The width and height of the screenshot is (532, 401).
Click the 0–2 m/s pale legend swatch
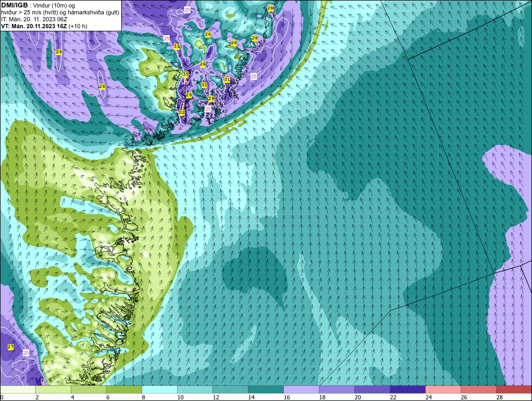(x=18, y=389)
